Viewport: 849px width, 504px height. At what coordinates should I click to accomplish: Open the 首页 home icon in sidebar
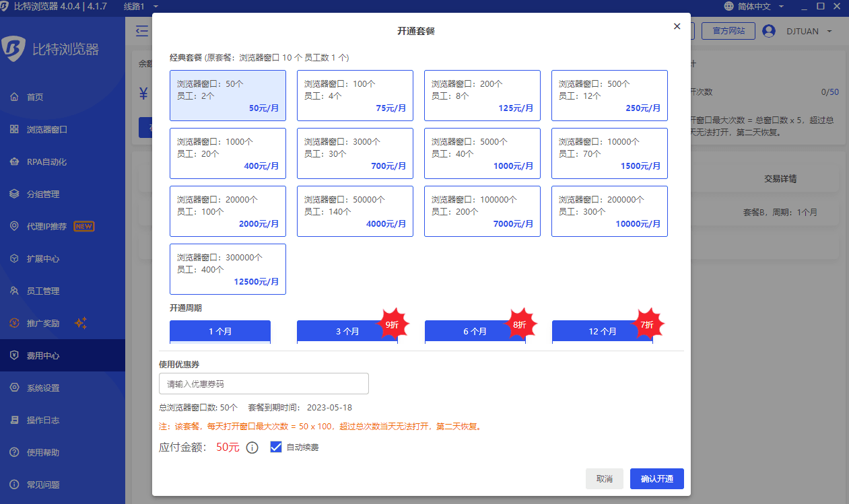(13, 96)
